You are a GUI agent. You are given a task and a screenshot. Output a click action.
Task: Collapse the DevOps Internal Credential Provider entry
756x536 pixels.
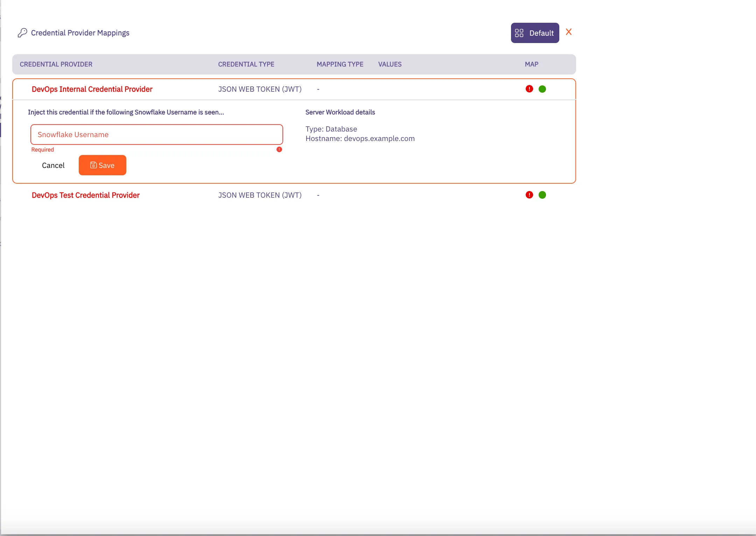pyautogui.click(x=92, y=89)
